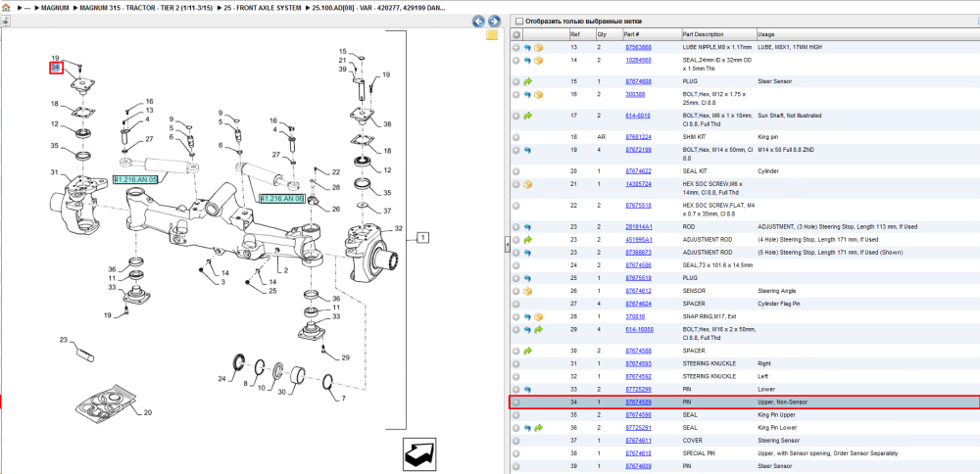Image resolution: width=980 pixels, height=474 pixels.
Task: Navigate to the next diagram arrow
Action: point(494,22)
